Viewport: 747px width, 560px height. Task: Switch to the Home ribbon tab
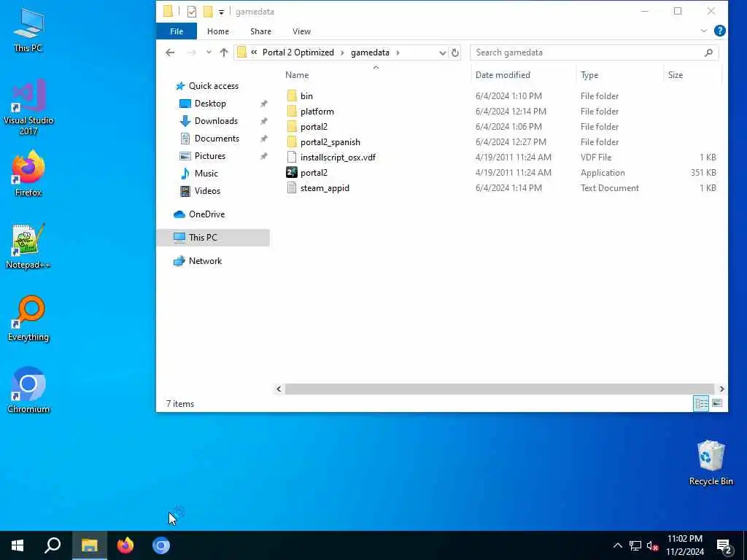coord(217,31)
